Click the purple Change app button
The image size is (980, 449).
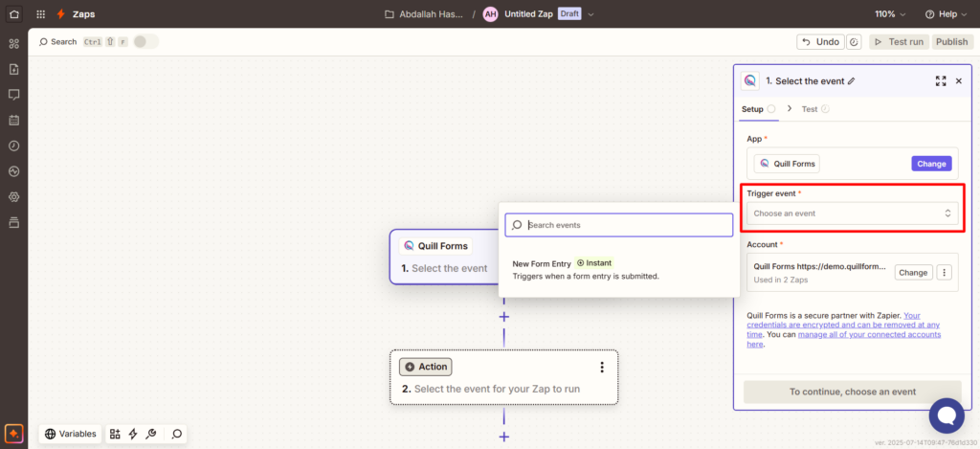(x=931, y=164)
